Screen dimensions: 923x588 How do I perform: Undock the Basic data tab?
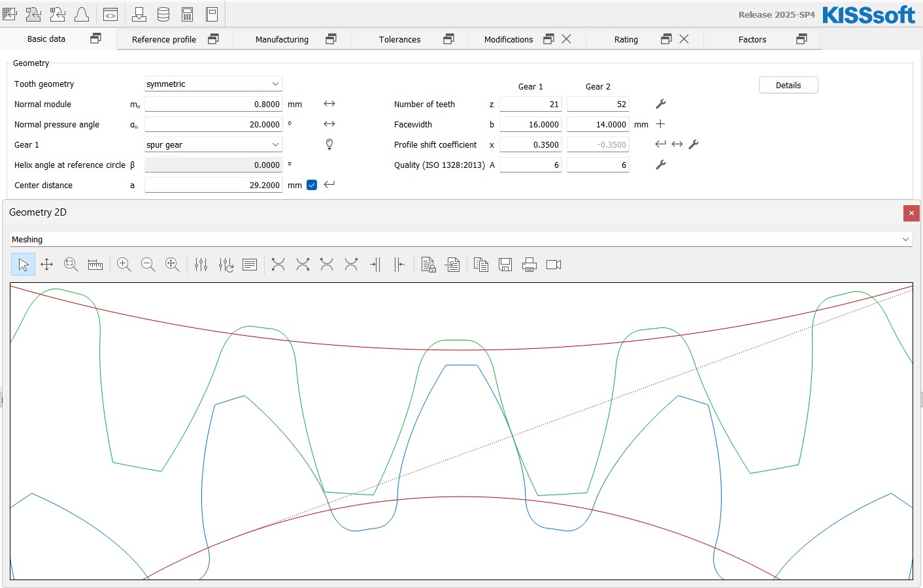tap(95, 39)
